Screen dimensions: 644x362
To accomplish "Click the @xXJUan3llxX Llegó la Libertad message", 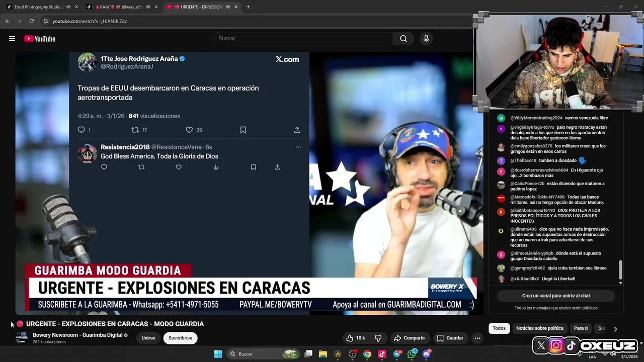I will click(x=542, y=279).
